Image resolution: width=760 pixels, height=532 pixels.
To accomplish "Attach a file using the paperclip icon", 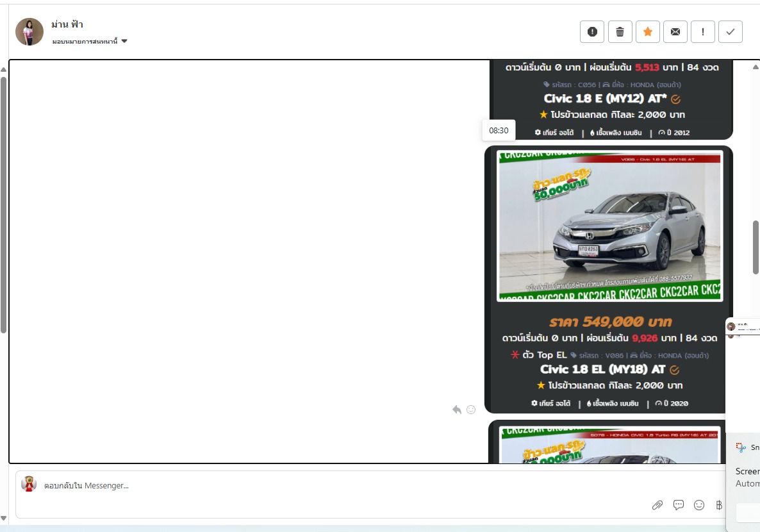I will point(657,505).
